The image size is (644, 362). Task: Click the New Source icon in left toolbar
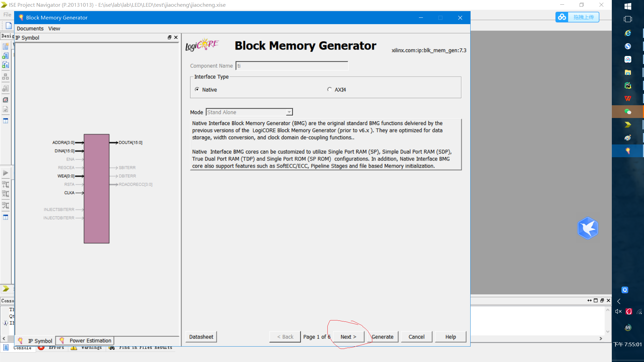[x=5, y=46]
